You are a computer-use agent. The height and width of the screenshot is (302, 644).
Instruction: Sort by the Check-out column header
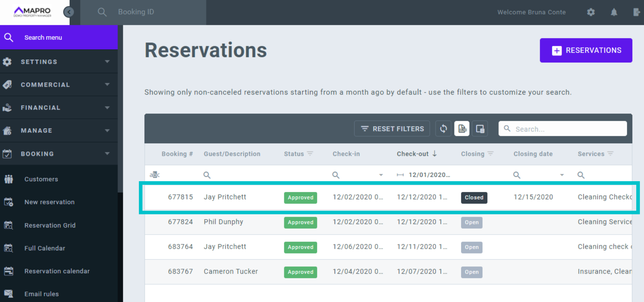click(x=413, y=154)
